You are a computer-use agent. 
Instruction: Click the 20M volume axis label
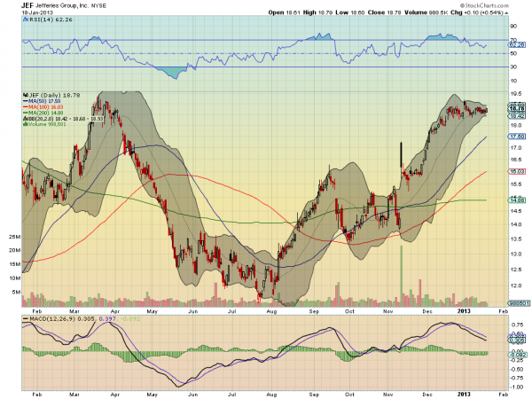coord(15,250)
